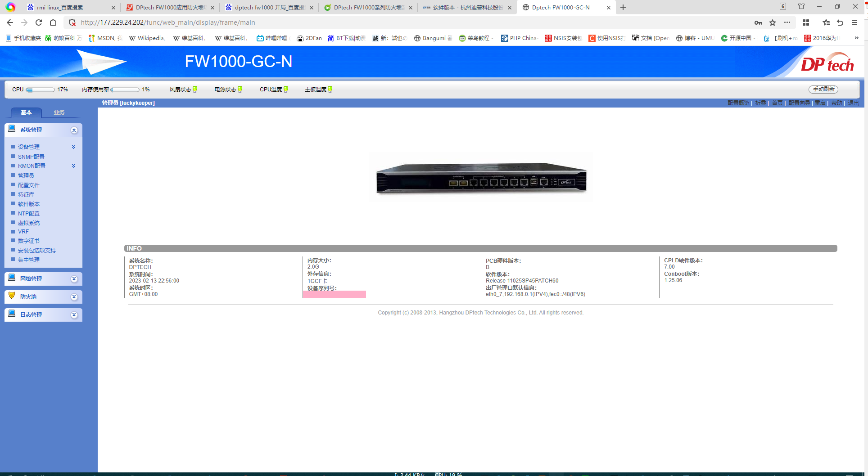Viewport: 868px width, 476px height.
Task: Click the 退出 logout link
Action: tap(853, 103)
